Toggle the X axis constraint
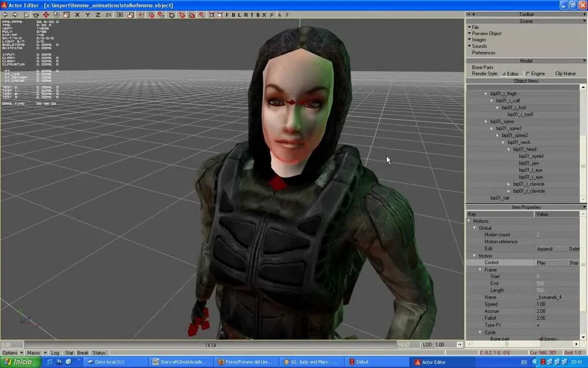Image resolution: width=588 pixels, height=368 pixels. (x=77, y=15)
